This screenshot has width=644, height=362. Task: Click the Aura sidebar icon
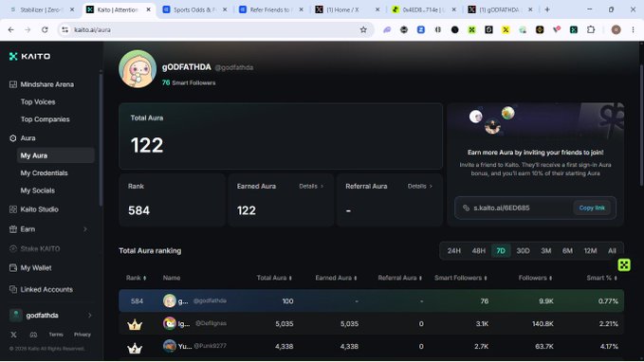(x=12, y=138)
